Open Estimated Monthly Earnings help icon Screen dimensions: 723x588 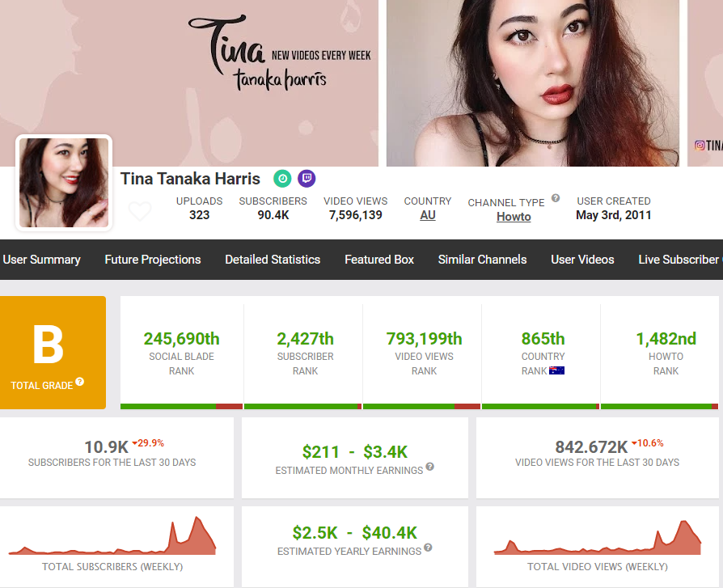(x=429, y=467)
